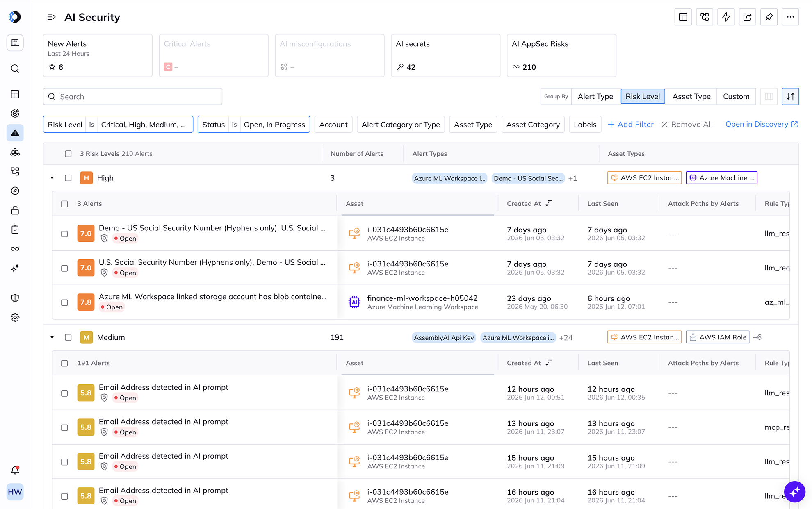Open the Account filter dropdown

point(333,124)
